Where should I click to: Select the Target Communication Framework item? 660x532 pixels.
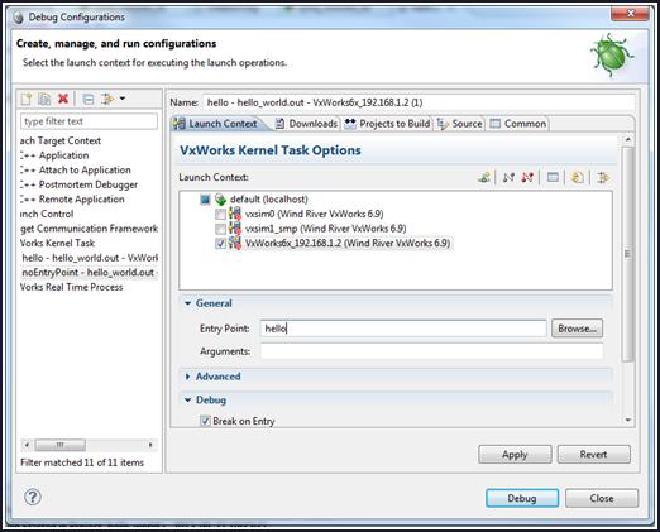click(89, 228)
